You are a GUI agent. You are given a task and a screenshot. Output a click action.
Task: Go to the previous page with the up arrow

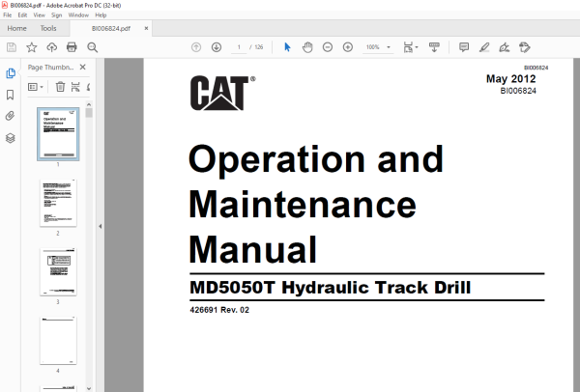pos(196,47)
